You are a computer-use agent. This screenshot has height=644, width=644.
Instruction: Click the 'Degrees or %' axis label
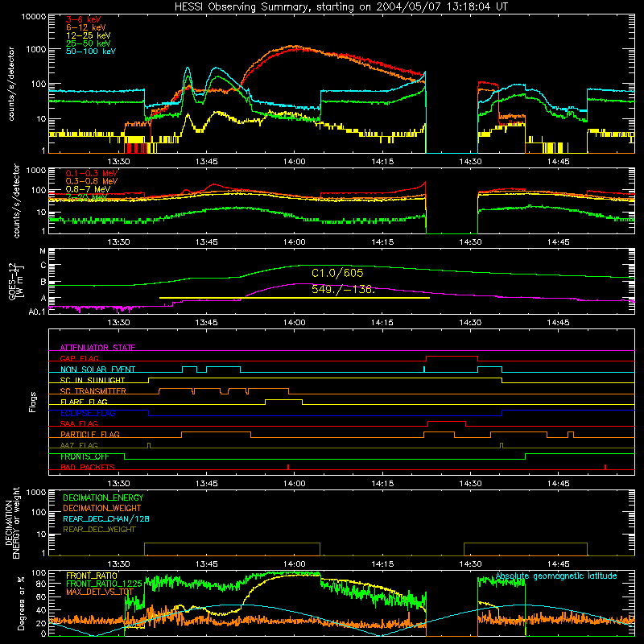click(x=21, y=604)
